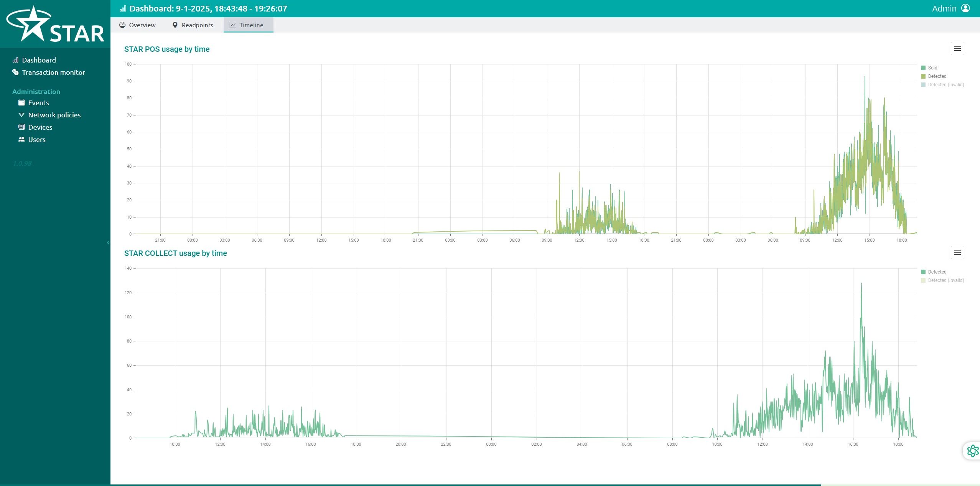
Task: Open the Admin user account icon
Action: pos(966,8)
